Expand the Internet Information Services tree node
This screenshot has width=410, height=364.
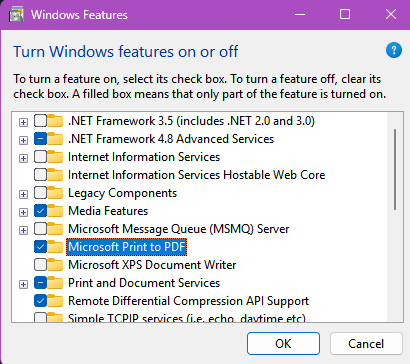pyautogui.click(x=23, y=158)
